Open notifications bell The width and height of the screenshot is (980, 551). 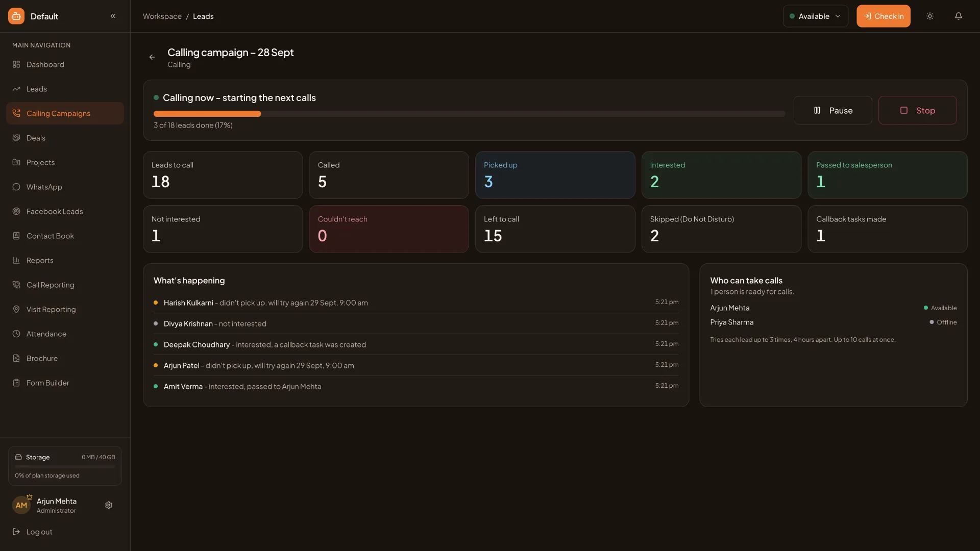959,16
